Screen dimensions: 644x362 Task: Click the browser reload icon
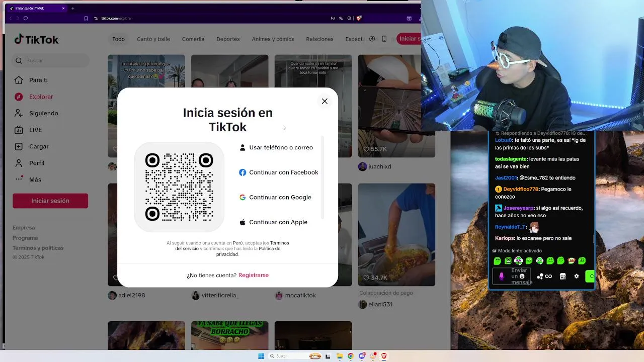click(26, 18)
